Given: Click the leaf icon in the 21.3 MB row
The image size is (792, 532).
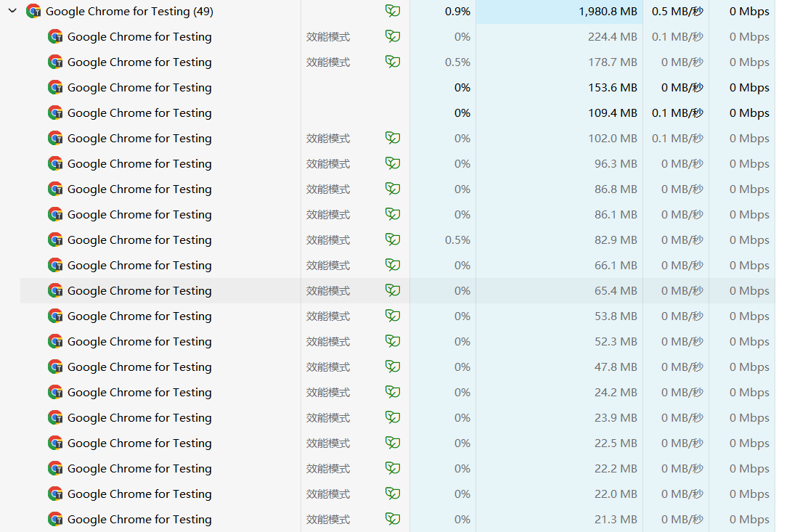Looking at the screenshot, I should pos(393,518).
